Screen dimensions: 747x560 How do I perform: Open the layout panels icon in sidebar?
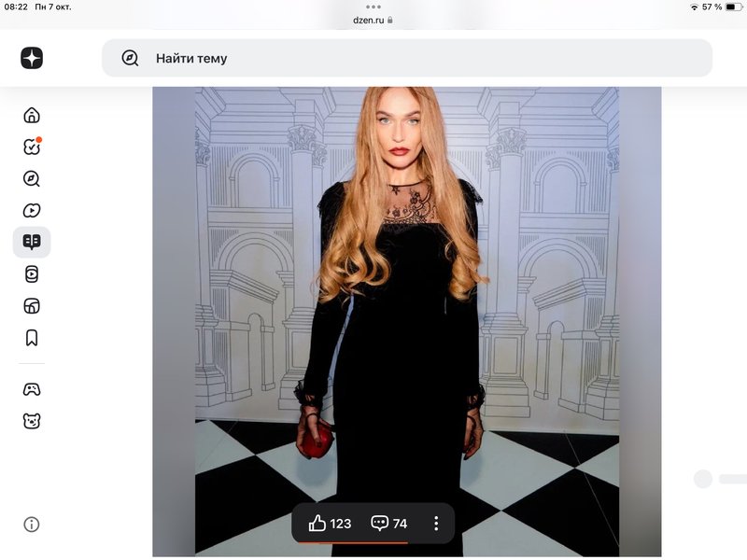click(x=32, y=306)
